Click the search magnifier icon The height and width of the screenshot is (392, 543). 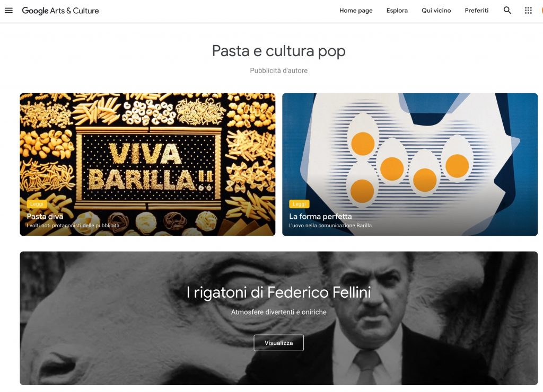point(507,11)
